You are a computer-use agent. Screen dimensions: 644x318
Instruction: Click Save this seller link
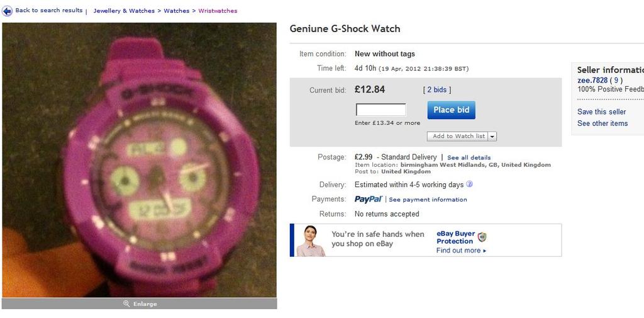(602, 112)
